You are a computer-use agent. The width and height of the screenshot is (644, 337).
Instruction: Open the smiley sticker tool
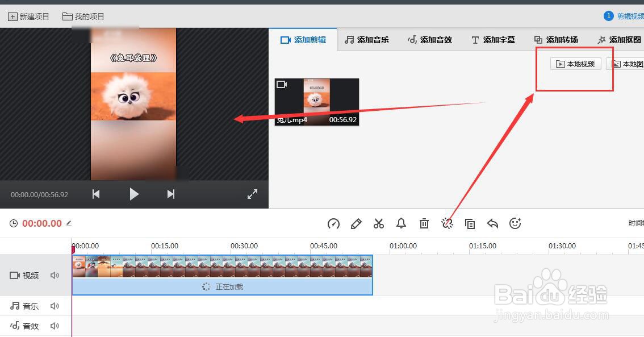point(515,223)
